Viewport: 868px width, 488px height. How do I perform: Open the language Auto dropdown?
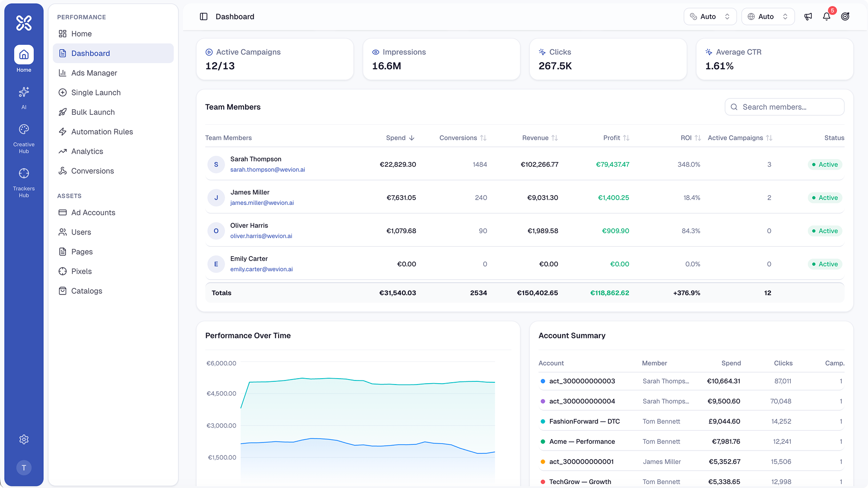[768, 16]
